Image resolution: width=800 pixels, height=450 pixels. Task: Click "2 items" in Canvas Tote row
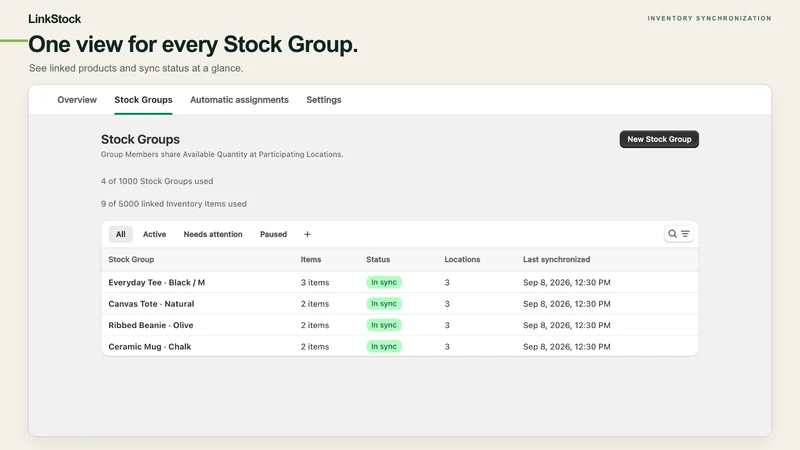pyautogui.click(x=315, y=304)
